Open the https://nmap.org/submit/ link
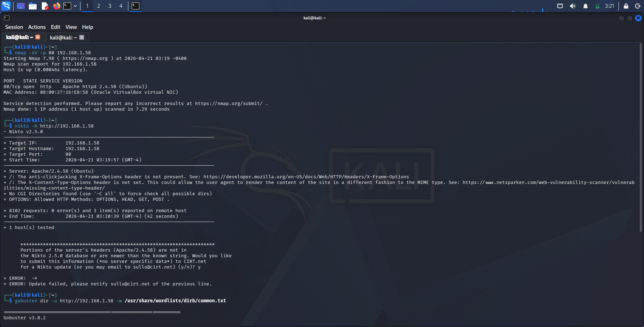This screenshot has height=327, width=644. tap(229, 104)
